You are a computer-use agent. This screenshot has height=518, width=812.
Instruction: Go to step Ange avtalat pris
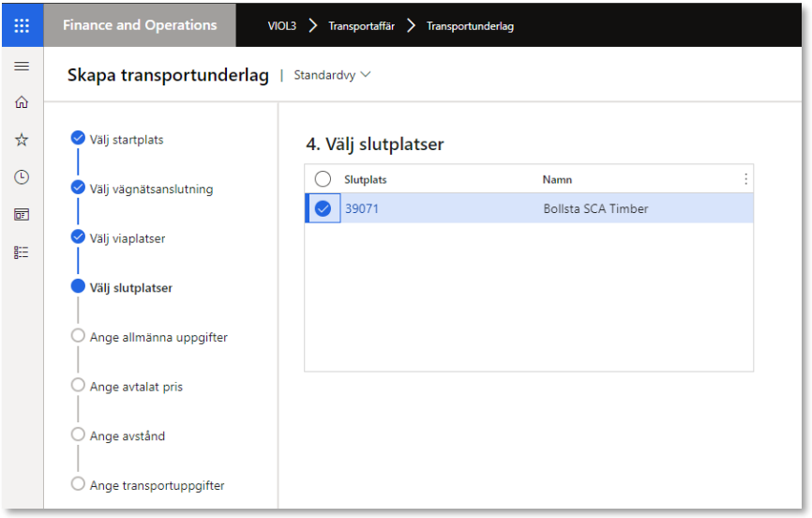136,387
